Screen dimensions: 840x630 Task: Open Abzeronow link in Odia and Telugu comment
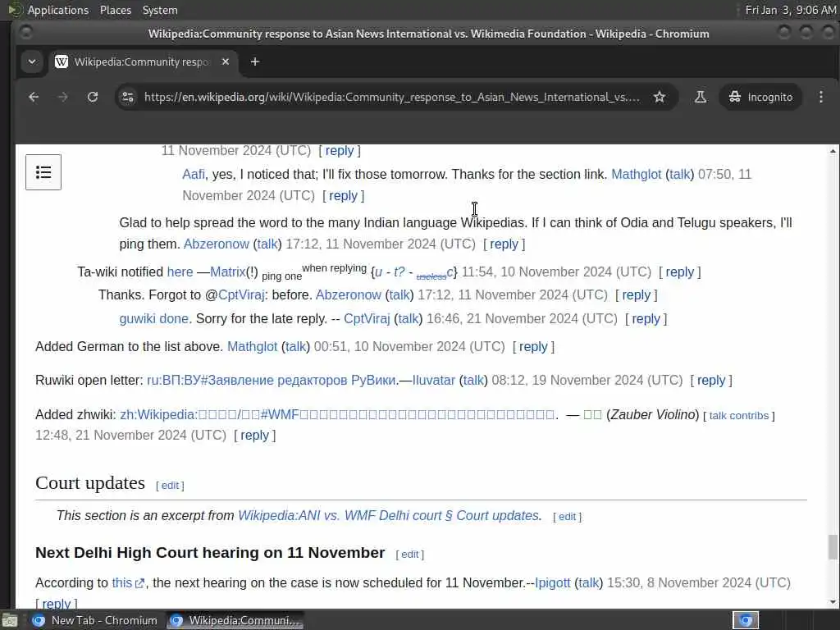click(x=217, y=244)
